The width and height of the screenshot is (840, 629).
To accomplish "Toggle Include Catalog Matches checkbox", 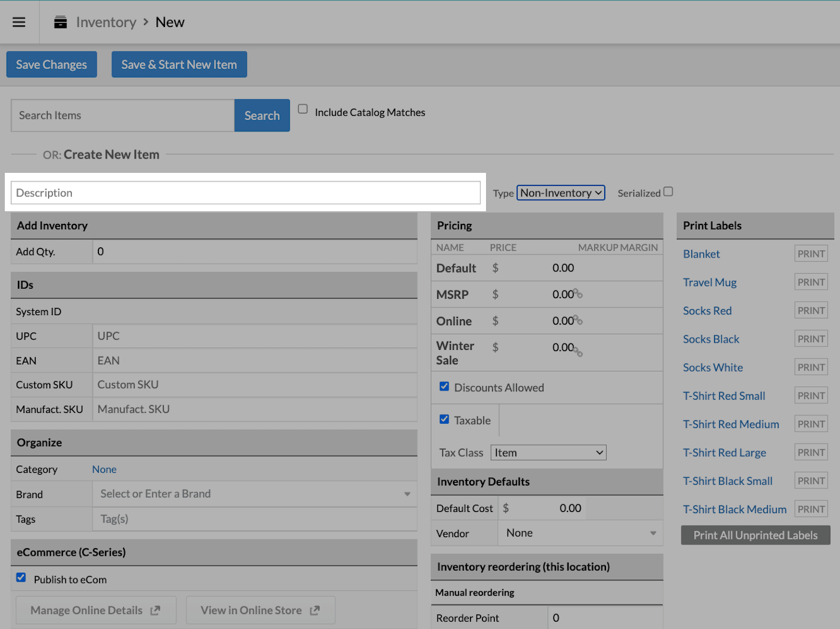I will [303, 109].
